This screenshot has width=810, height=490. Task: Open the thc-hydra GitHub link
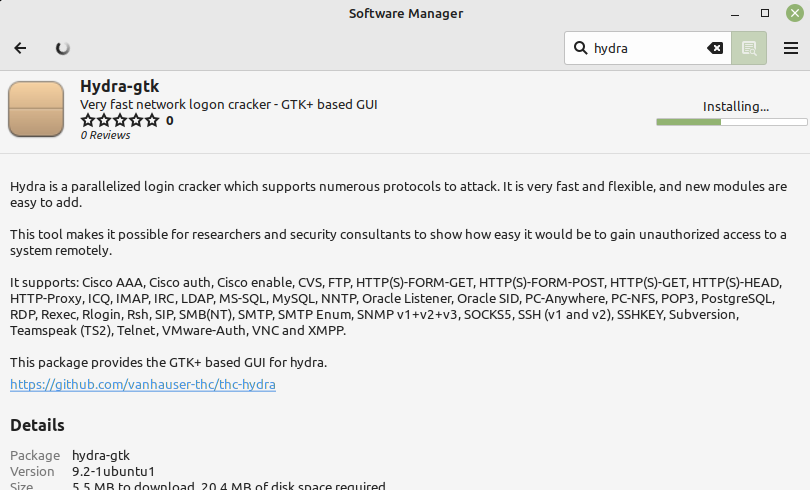[143, 384]
